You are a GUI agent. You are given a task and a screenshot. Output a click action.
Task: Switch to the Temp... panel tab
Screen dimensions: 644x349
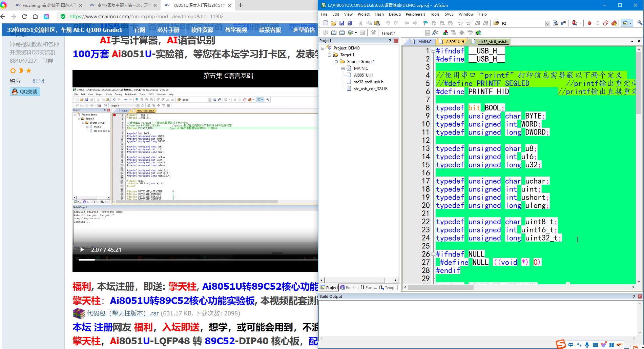(389, 288)
